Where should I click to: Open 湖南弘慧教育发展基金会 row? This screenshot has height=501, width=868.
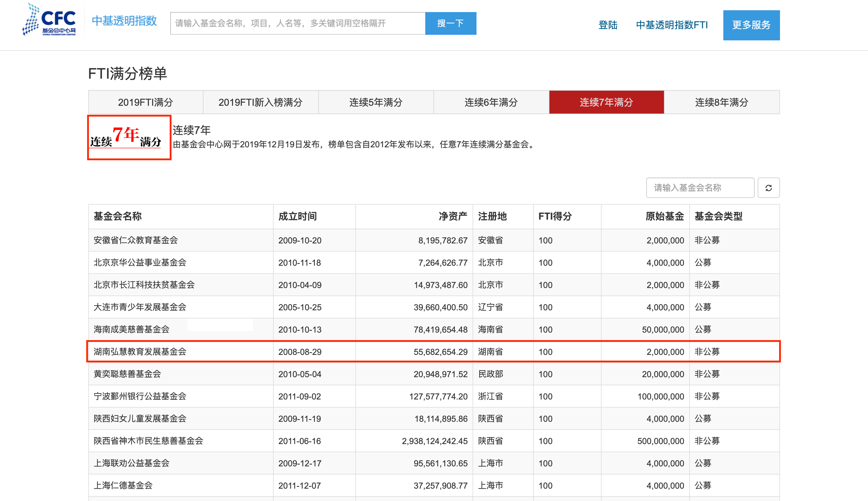click(140, 352)
